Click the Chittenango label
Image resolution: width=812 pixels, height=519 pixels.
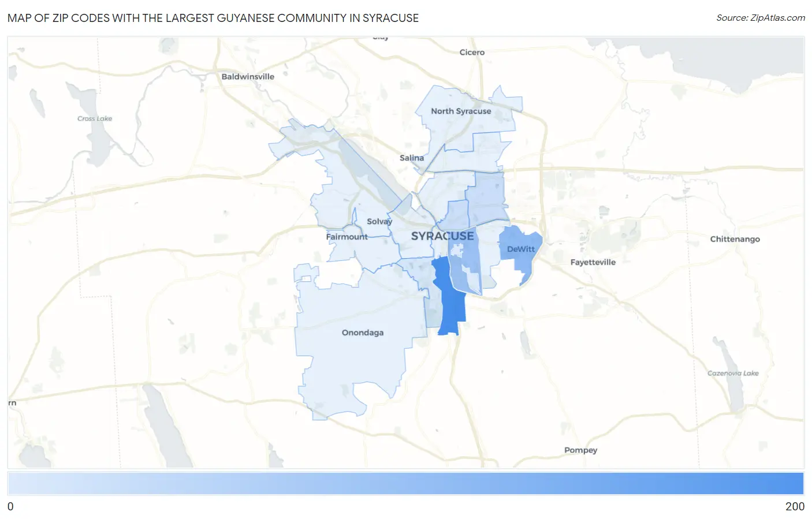click(x=735, y=239)
